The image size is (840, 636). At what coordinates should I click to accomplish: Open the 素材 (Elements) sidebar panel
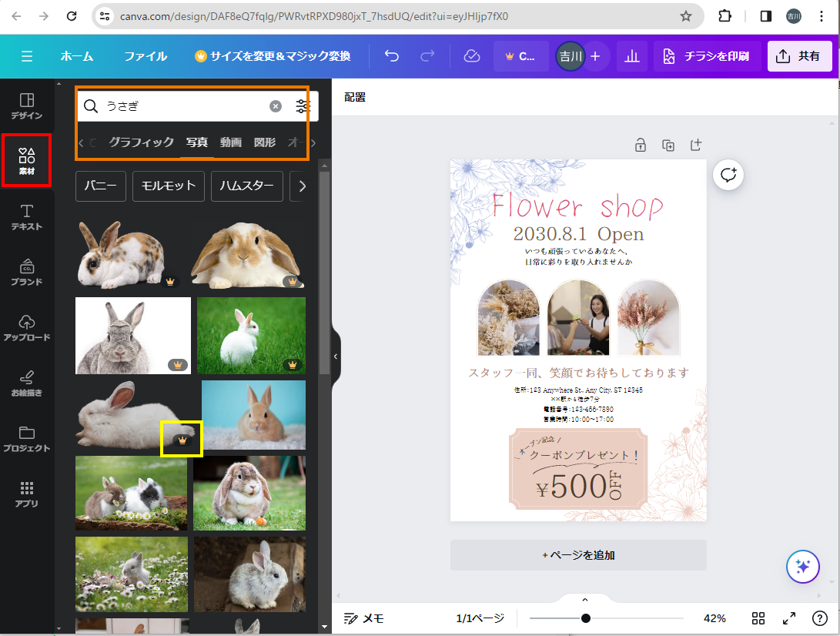coord(27,160)
